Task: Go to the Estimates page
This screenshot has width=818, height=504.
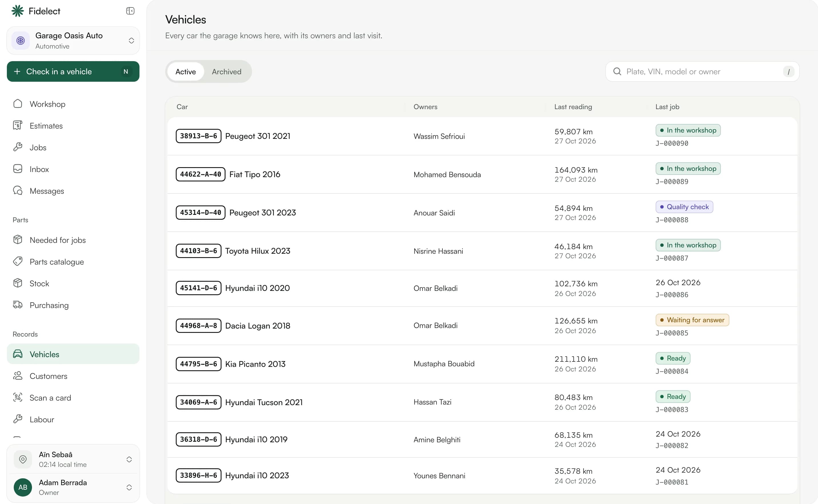Action: [73, 126]
